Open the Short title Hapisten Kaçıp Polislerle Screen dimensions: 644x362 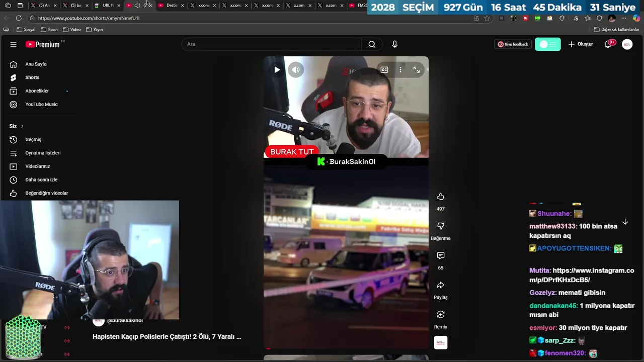point(167,337)
